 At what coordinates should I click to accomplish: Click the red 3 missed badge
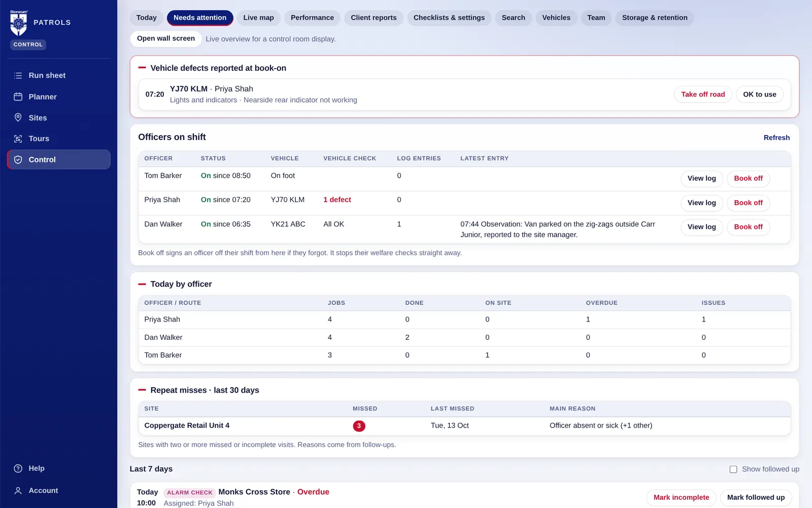pyautogui.click(x=359, y=426)
